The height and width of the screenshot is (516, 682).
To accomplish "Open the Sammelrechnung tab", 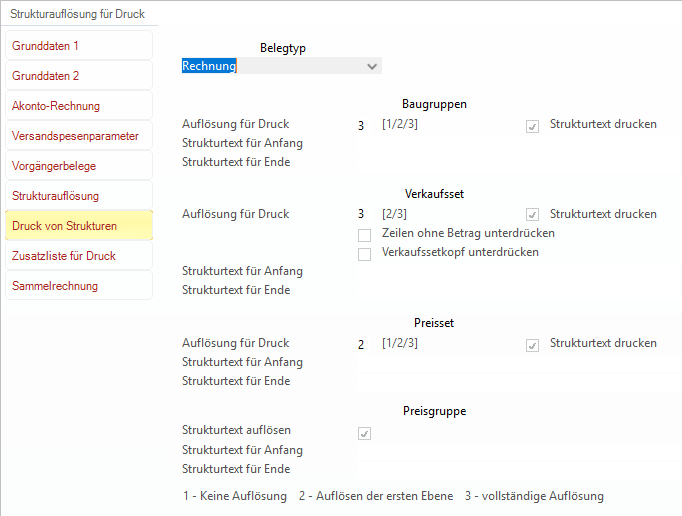I will pos(79,286).
